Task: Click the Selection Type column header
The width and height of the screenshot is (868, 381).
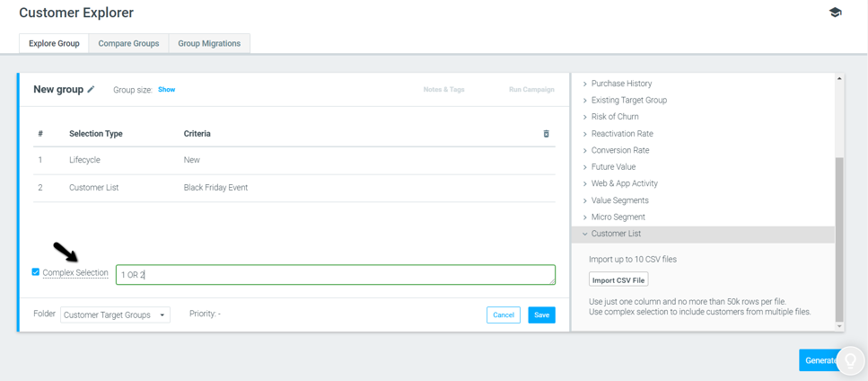Action: coord(96,134)
